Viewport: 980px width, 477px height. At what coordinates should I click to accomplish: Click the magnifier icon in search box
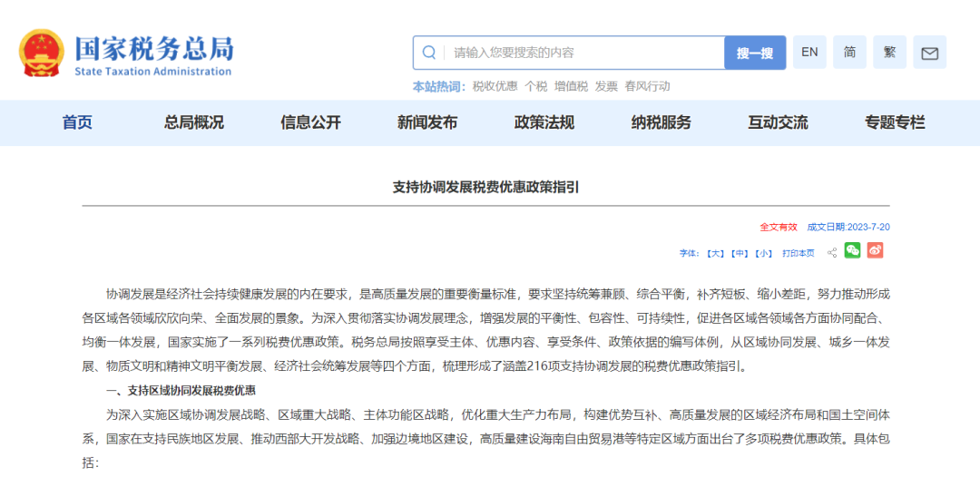click(x=430, y=53)
